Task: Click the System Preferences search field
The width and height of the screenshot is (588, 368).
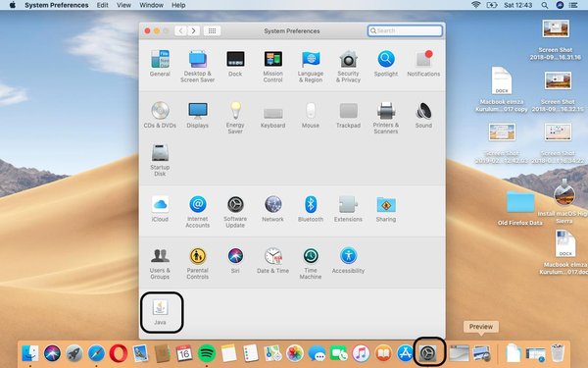Action: tap(405, 30)
